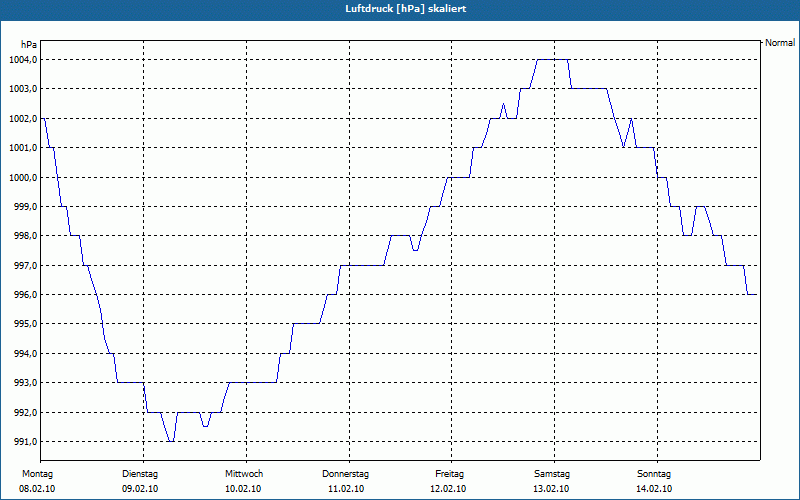The height and width of the screenshot is (500, 800).
Task: Select the 'Freitag' day label
Action: [449, 474]
